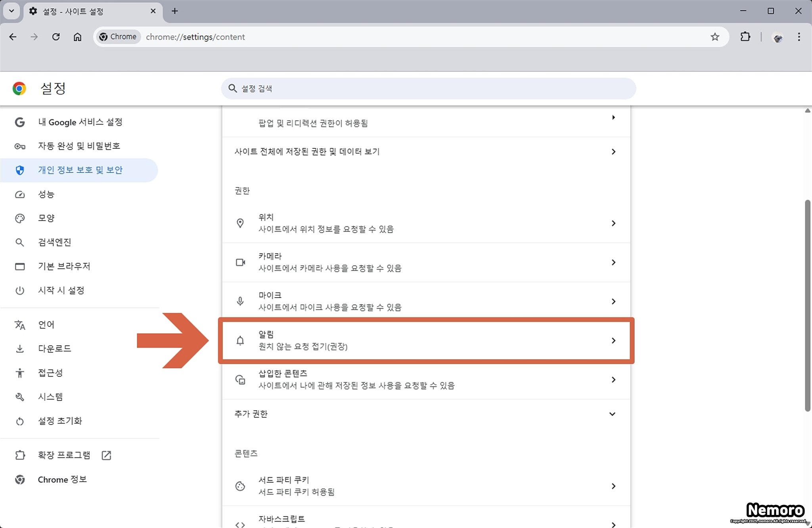The image size is (812, 528).
Task: Click the bookmark star icon
Action: pyautogui.click(x=714, y=37)
